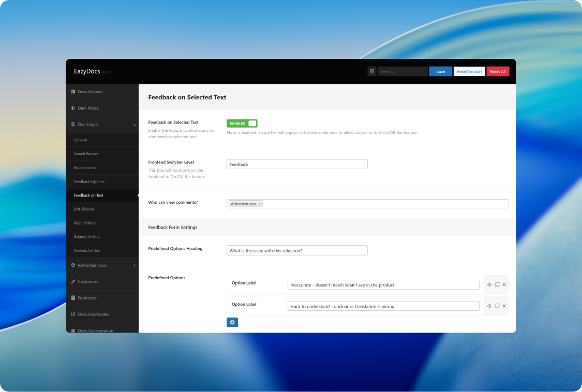Viewport: 582px width, 392px height.
Task: Duplicate the Hard to understand option row
Action: [497, 306]
